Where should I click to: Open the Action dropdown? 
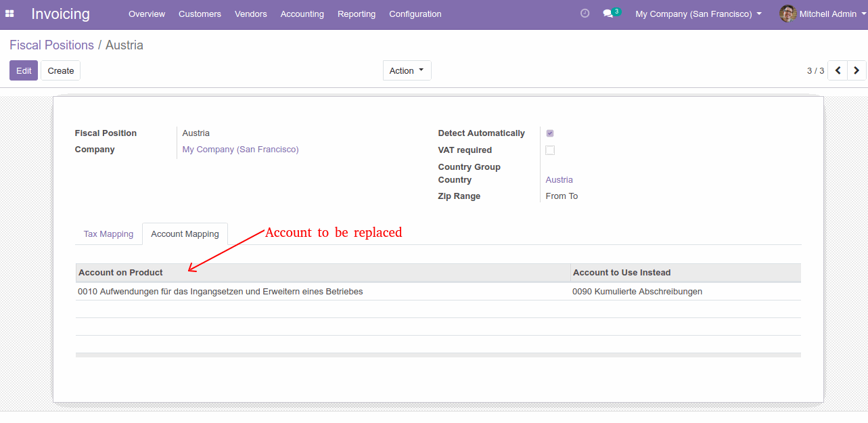(407, 70)
